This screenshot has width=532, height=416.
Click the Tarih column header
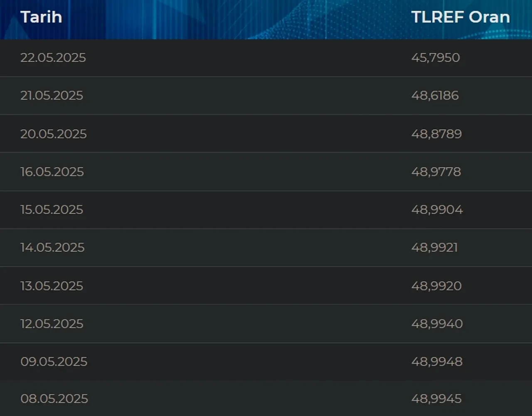pos(41,17)
